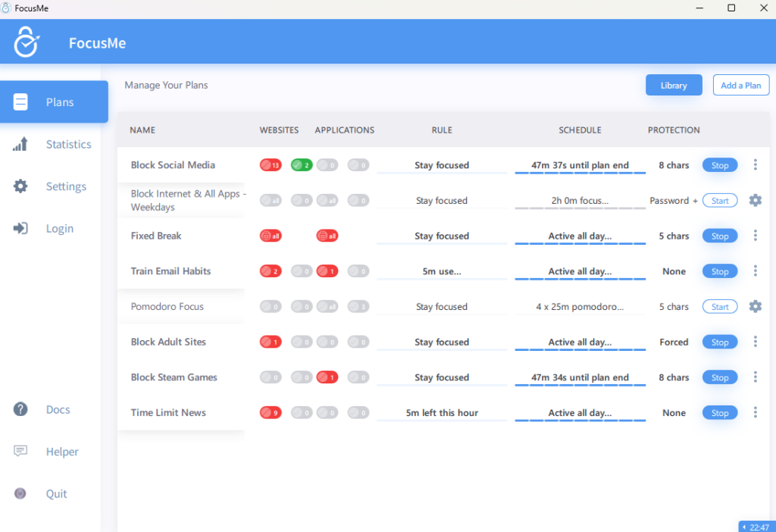776x532 pixels.
Task: Click red all-applications lock badge for Fixed Break
Action: point(327,236)
